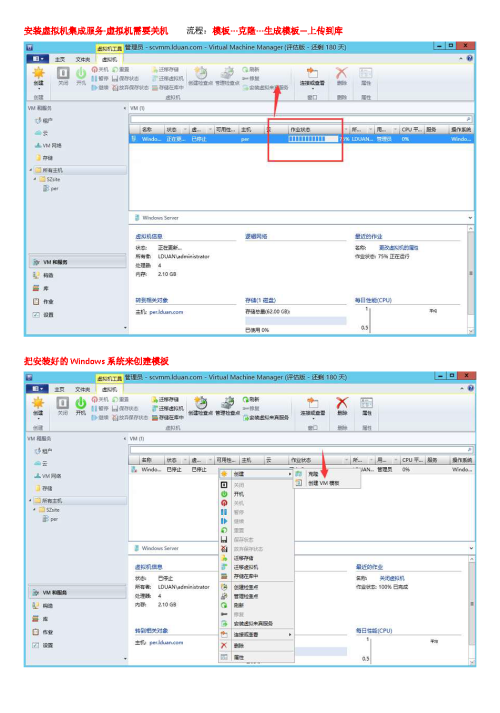Choose 删除 in the context menu

[x=256, y=646]
